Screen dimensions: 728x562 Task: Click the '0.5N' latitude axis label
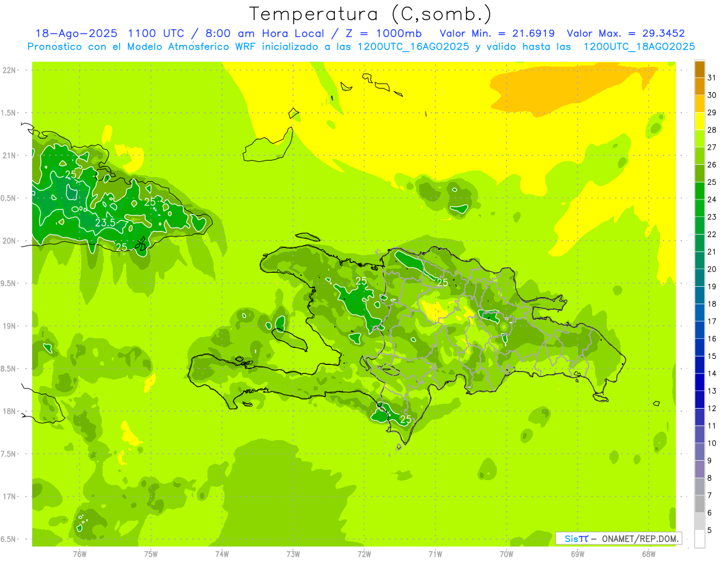9,198
